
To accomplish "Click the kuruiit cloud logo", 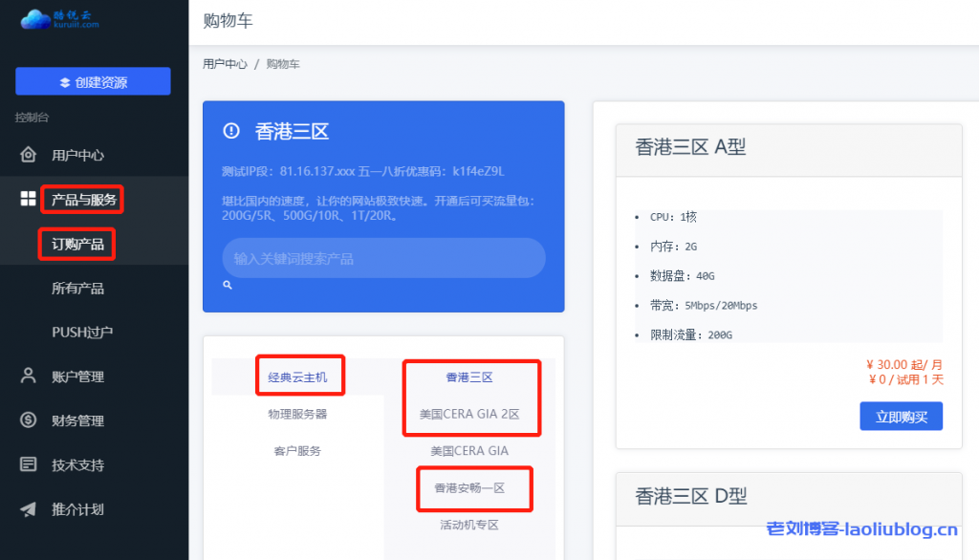I will [x=62, y=19].
